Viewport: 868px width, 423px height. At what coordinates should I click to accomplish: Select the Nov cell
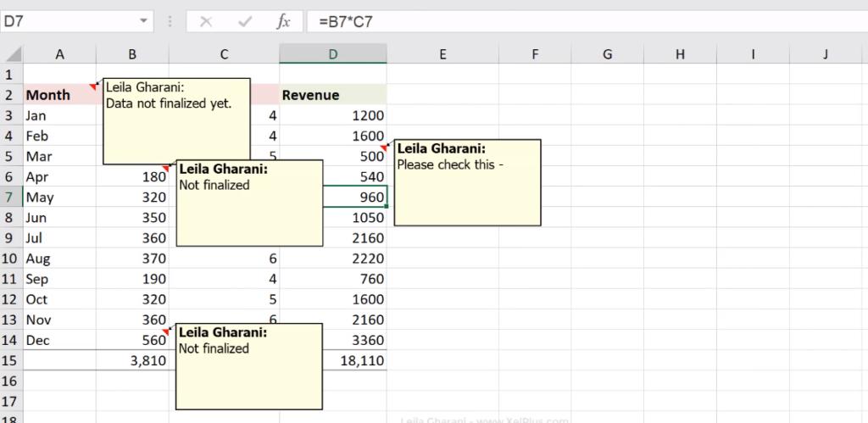pos(59,320)
